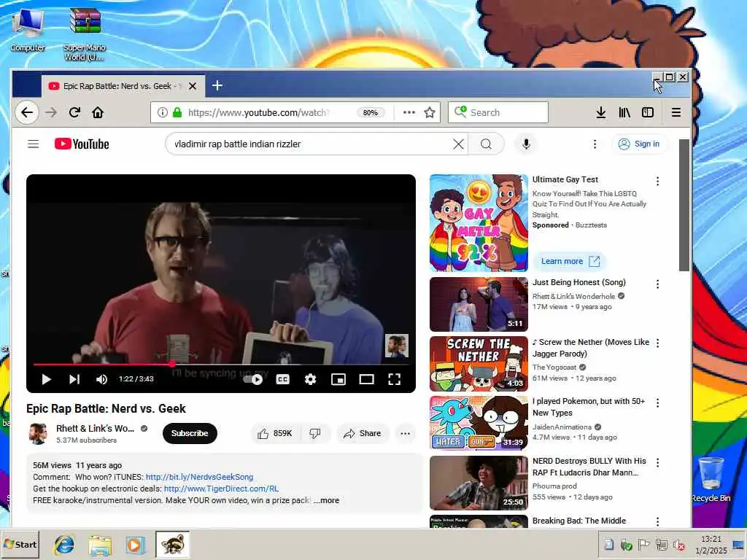
Task: Open Windows Explorer folder in taskbar
Action: pyautogui.click(x=99, y=545)
